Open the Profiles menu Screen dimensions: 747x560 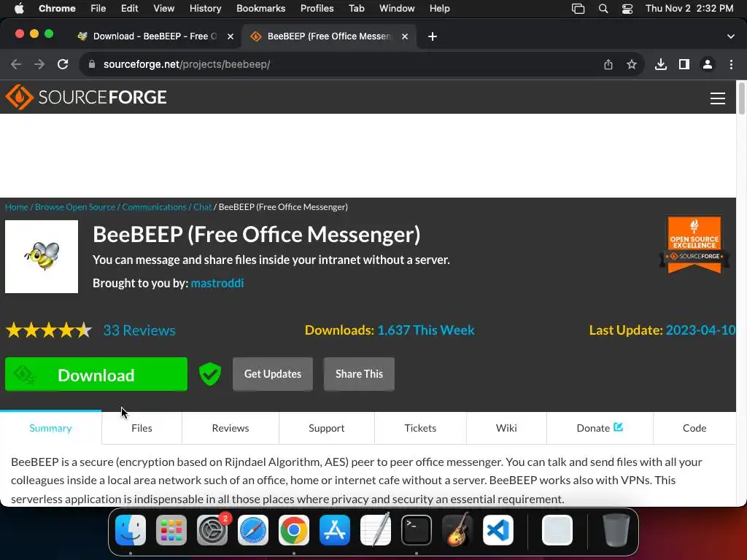click(x=317, y=9)
